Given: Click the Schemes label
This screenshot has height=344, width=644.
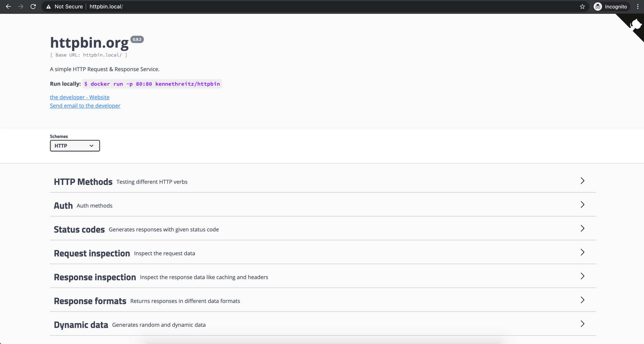Looking at the screenshot, I should (x=59, y=136).
